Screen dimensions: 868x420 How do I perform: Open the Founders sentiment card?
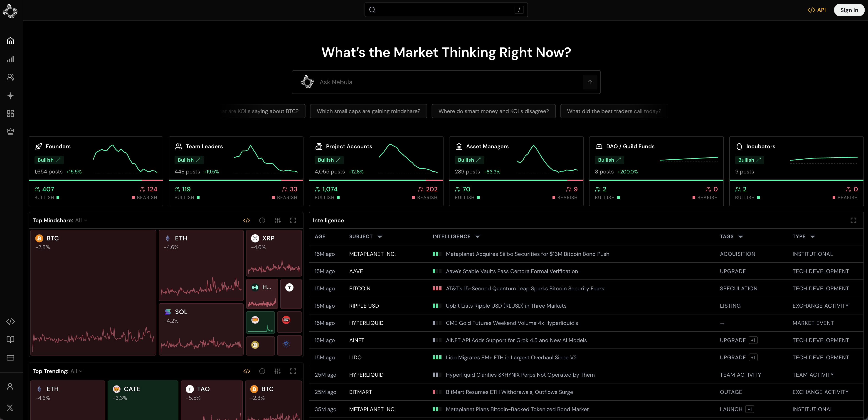point(96,171)
